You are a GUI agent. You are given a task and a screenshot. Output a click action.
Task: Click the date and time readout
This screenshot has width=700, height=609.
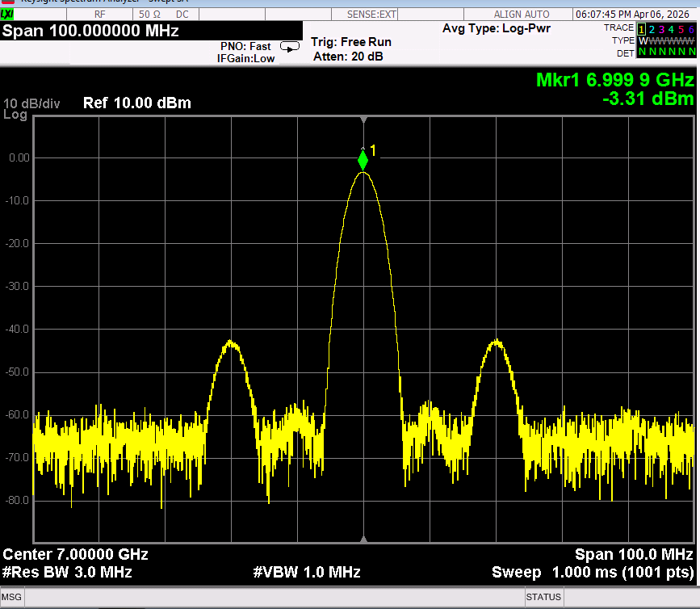[x=633, y=15]
